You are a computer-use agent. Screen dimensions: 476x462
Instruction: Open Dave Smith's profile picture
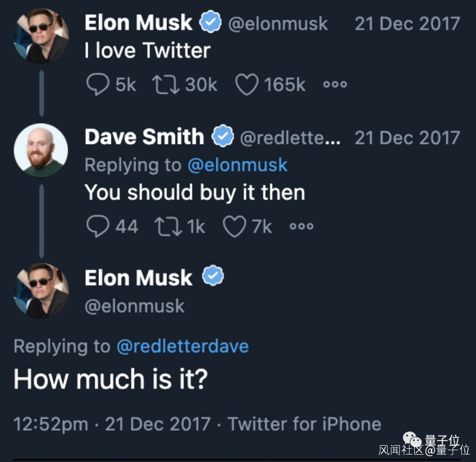(41, 150)
